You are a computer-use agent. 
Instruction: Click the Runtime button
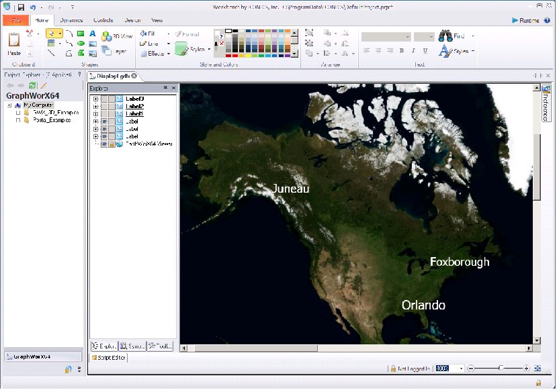[x=525, y=21]
